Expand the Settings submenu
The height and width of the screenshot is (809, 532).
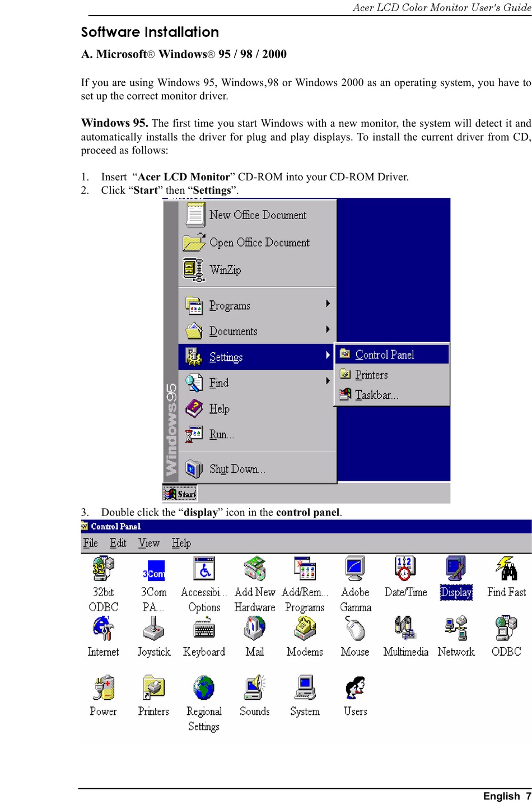click(257, 357)
